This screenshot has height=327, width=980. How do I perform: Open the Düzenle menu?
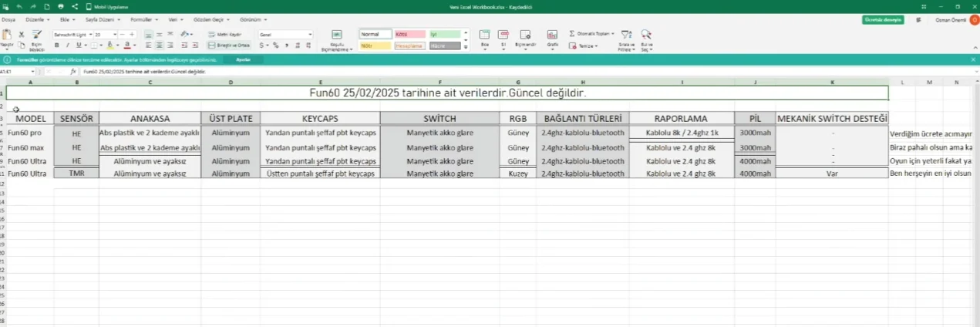click(38, 19)
